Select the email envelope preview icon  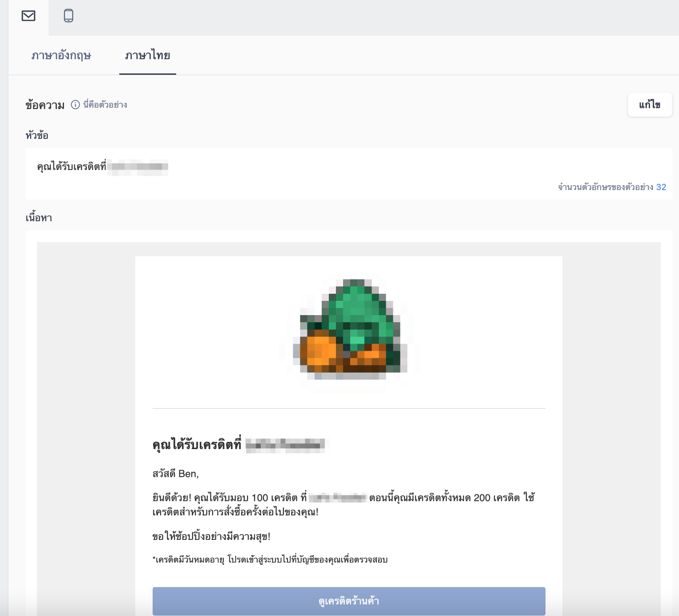28,16
